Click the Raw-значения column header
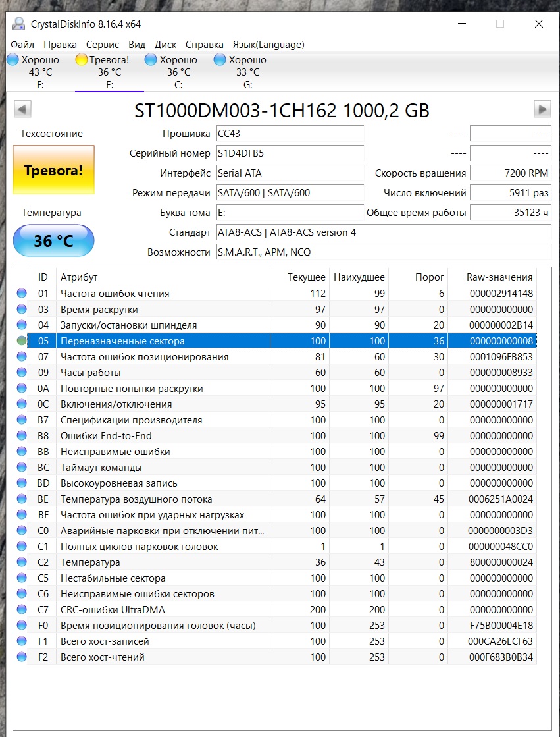 pyautogui.click(x=492, y=277)
